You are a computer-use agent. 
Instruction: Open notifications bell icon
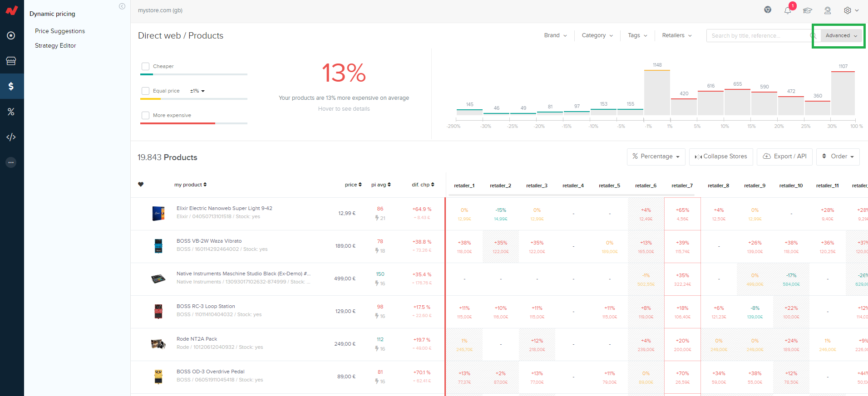pos(788,10)
